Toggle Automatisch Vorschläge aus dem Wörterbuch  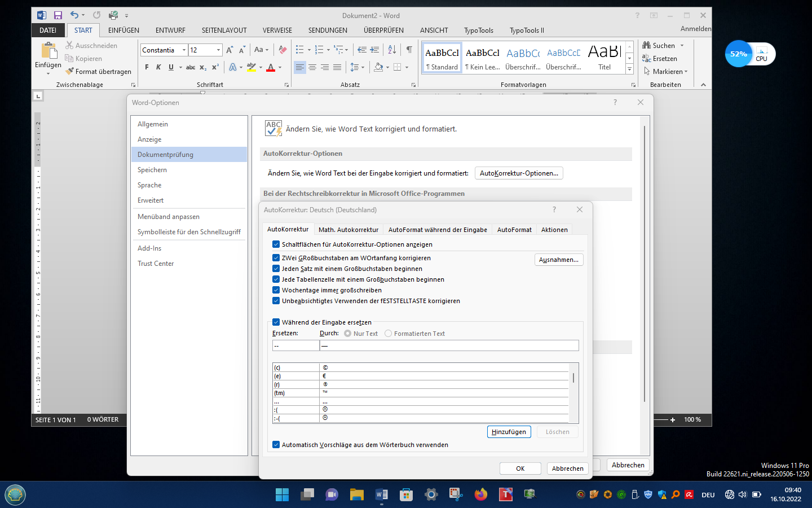(x=276, y=445)
